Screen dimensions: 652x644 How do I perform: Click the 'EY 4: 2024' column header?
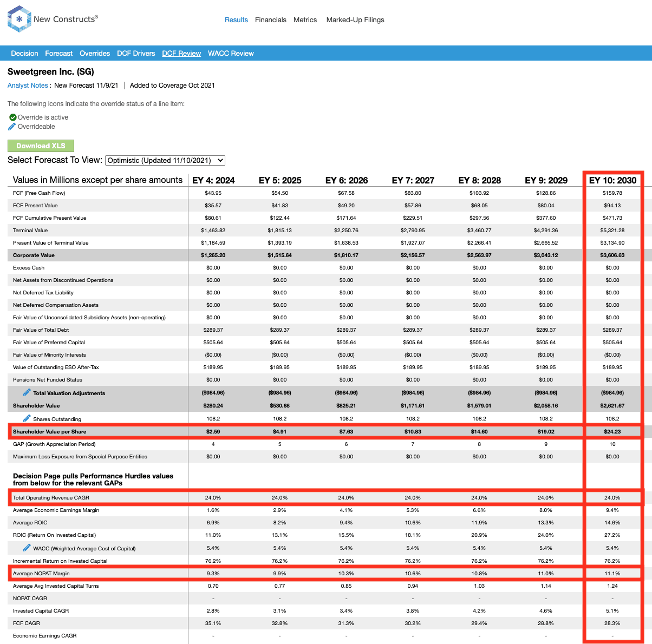213,180
